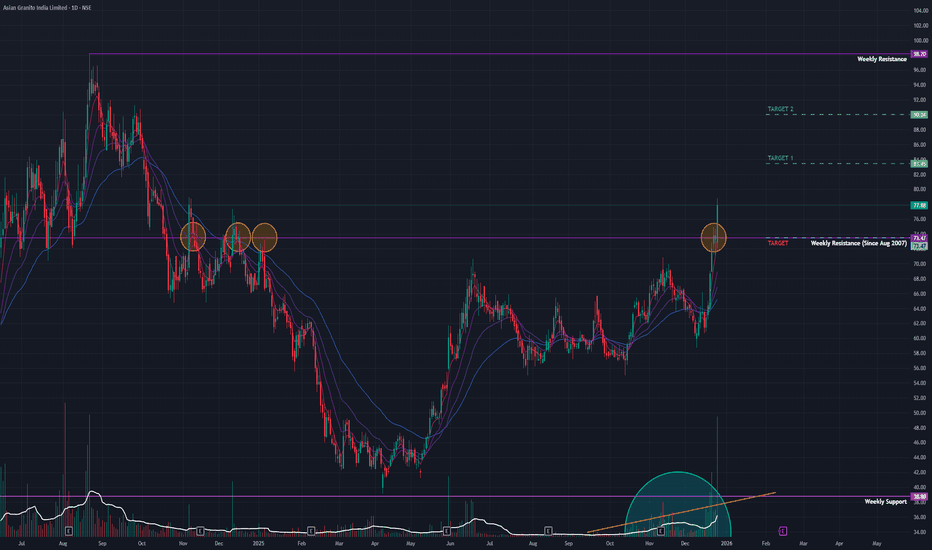
Task: Select the TARGET 1 label
Action: click(780, 158)
